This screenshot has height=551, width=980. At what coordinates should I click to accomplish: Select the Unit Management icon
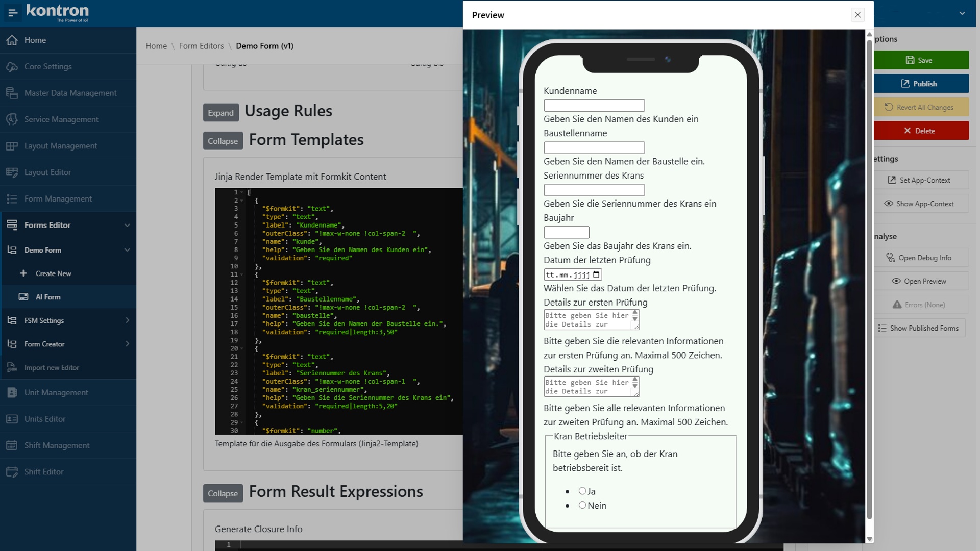[x=11, y=392]
